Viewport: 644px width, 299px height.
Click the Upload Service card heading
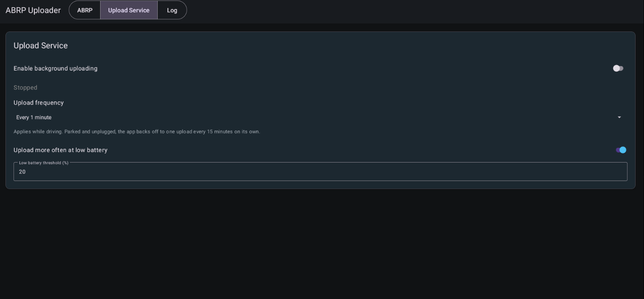(40, 45)
